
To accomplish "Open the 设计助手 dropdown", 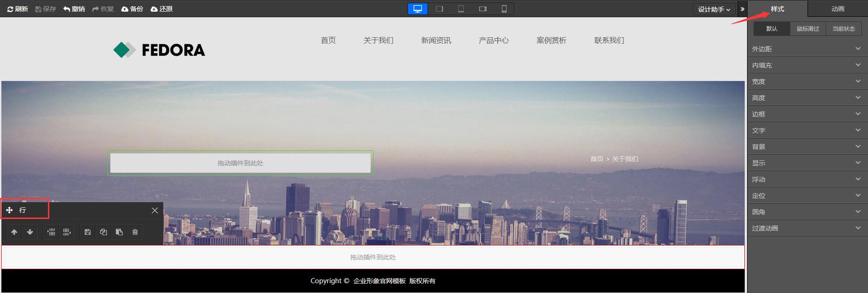I will click(714, 9).
